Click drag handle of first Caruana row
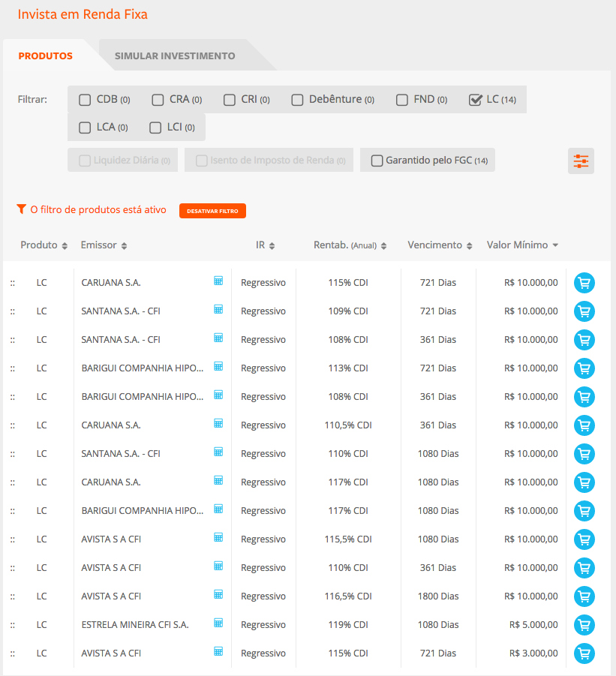 tap(13, 283)
